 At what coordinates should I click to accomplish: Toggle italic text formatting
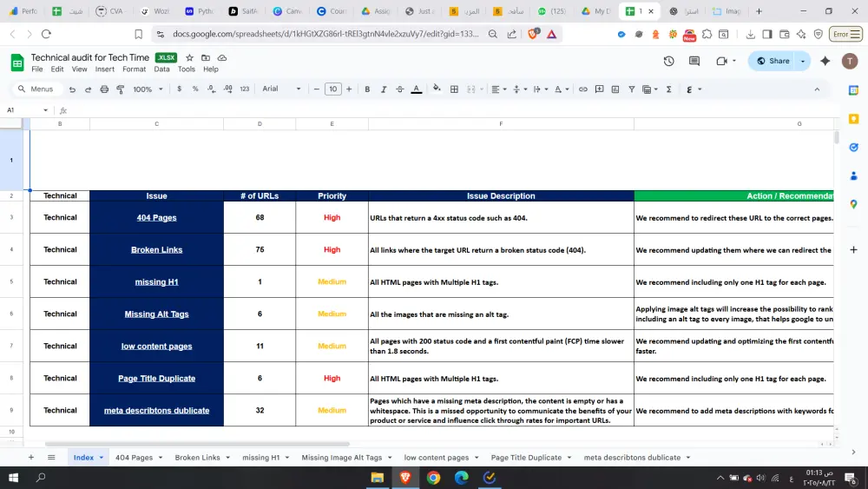click(x=383, y=89)
